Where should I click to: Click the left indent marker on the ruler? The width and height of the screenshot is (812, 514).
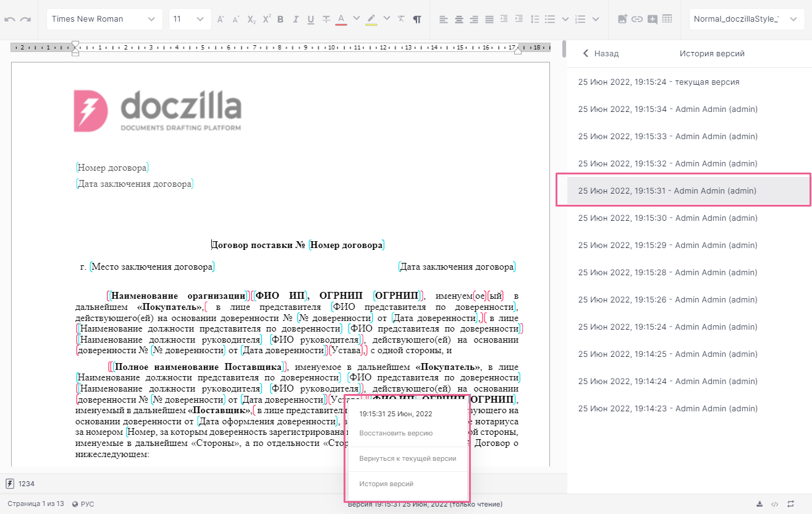coord(75,49)
